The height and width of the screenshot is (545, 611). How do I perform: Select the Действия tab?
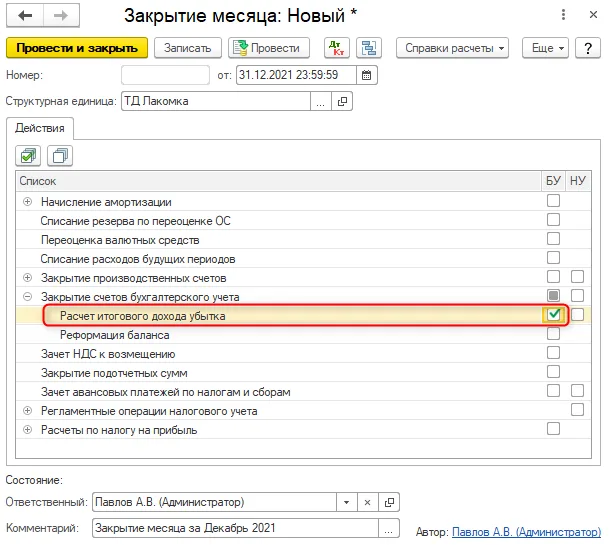(x=40, y=128)
